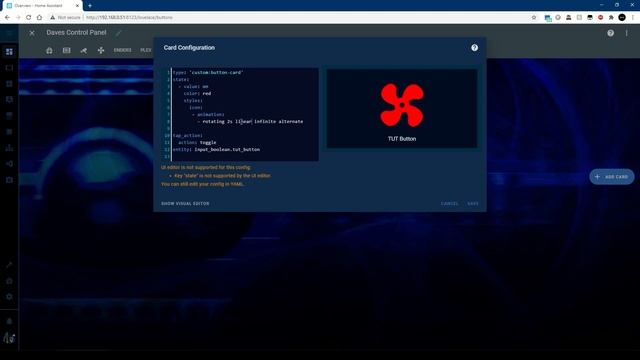Open the Chrome three-dot menu

(x=633, y=18)
